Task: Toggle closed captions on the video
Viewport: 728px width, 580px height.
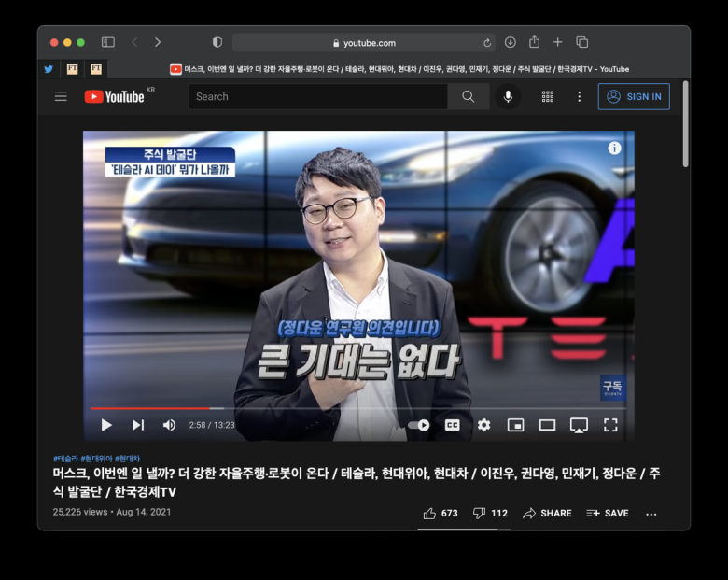Action: 453,425
